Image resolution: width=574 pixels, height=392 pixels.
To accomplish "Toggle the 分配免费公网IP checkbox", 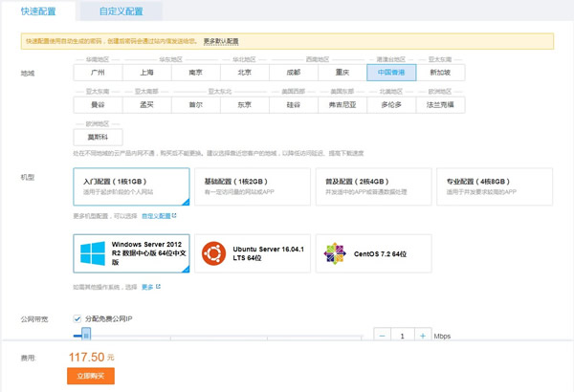I will click(77, 318).
